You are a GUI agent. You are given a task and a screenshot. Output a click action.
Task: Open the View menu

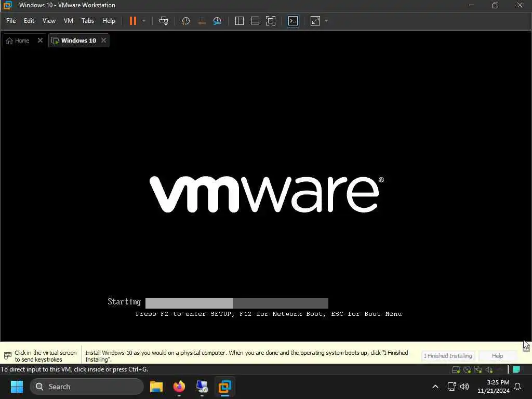pyautogui.click(x=49, y=21)
